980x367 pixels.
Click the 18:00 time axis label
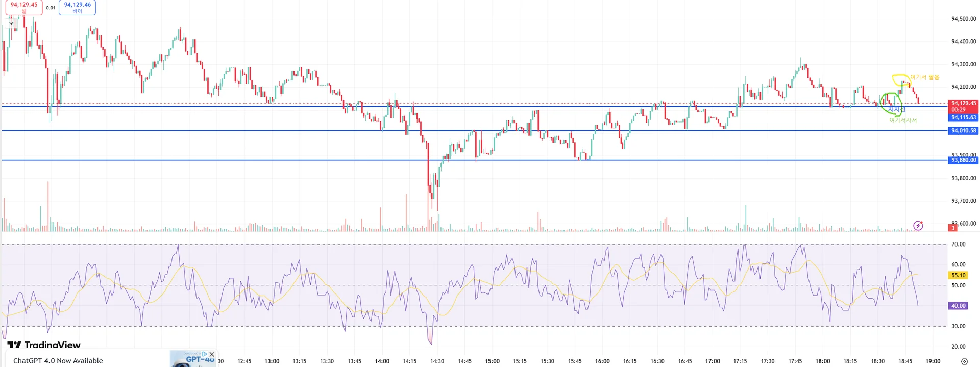823,361
